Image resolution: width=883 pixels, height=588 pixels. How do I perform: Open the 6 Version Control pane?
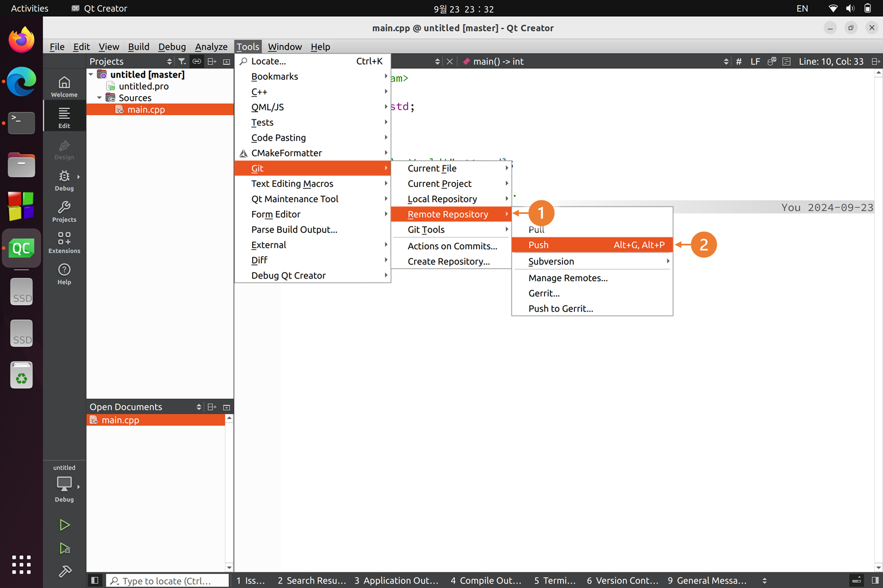pos(623,580)
